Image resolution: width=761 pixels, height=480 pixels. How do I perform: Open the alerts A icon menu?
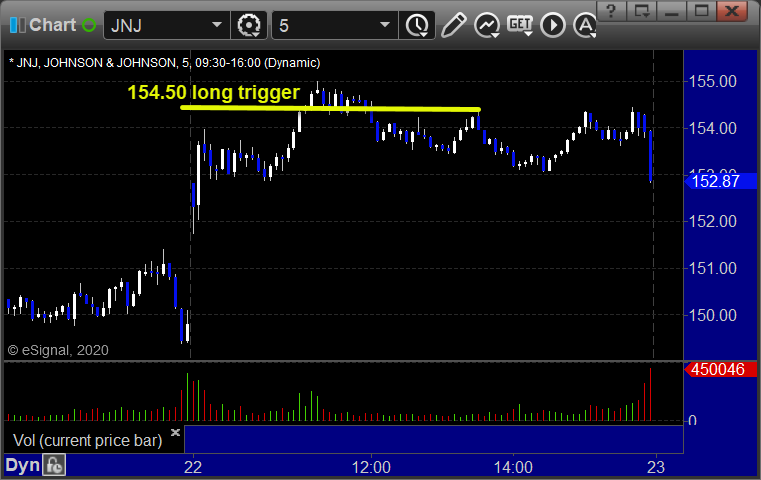coord(585,25)
